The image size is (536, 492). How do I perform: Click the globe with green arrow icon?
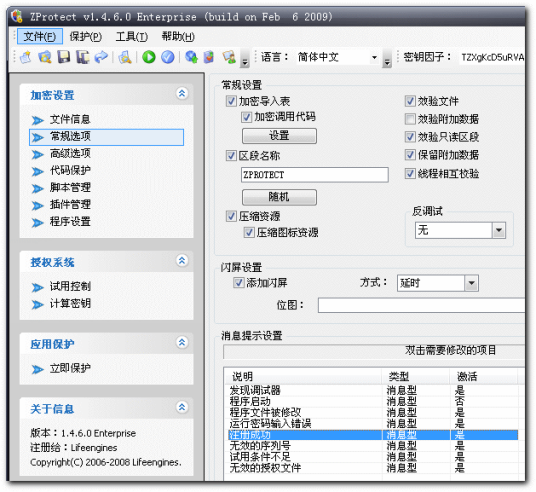point(191,57)
